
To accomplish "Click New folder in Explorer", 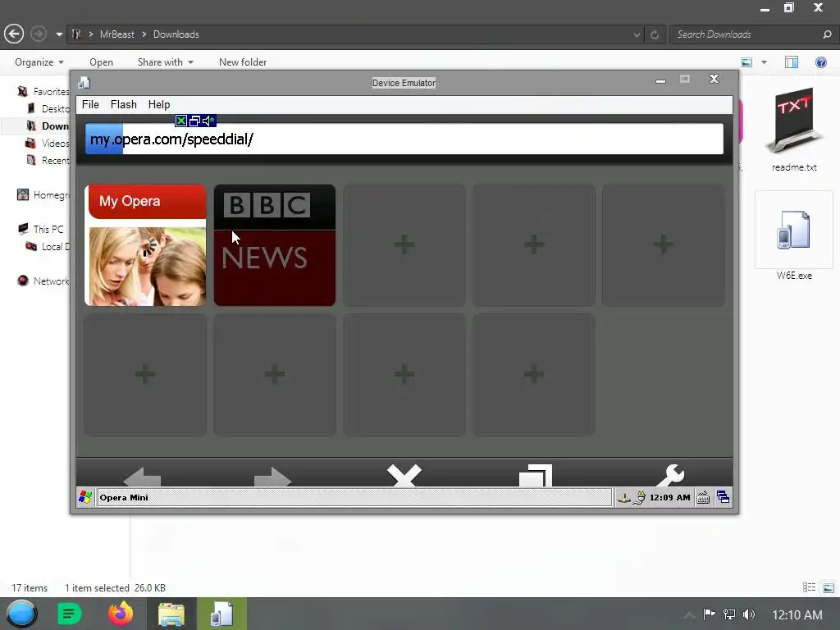I will click(x=243, y=62).
